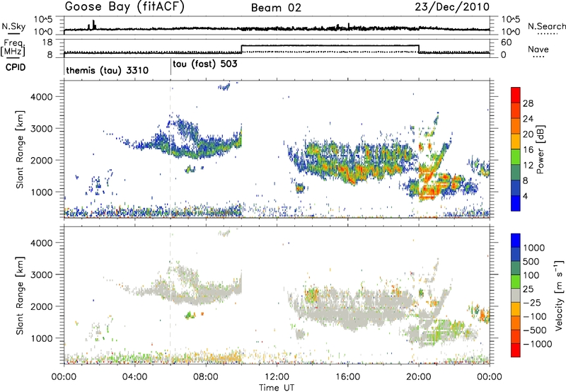The image size is (566, 392).
Task: Click the "20:00" time tick label
Action: point(419,377)
